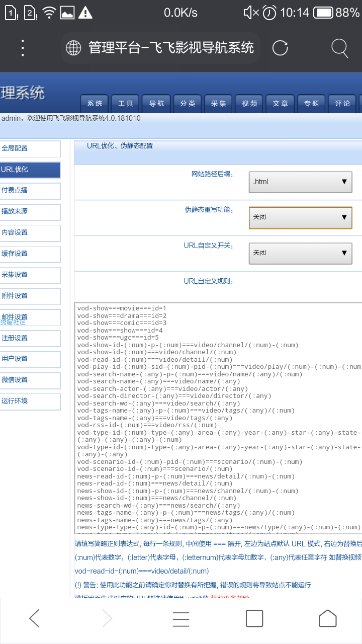Tap the browser address bar title
The height and width of the screenshot is (644, 362).
pos(171,48)
